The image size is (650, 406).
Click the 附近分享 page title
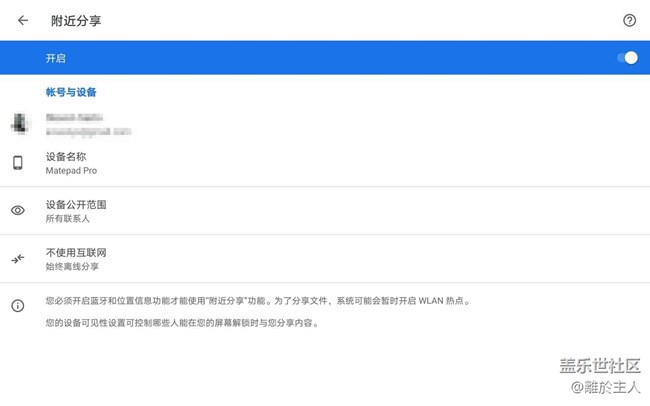[x=76, y=20]
